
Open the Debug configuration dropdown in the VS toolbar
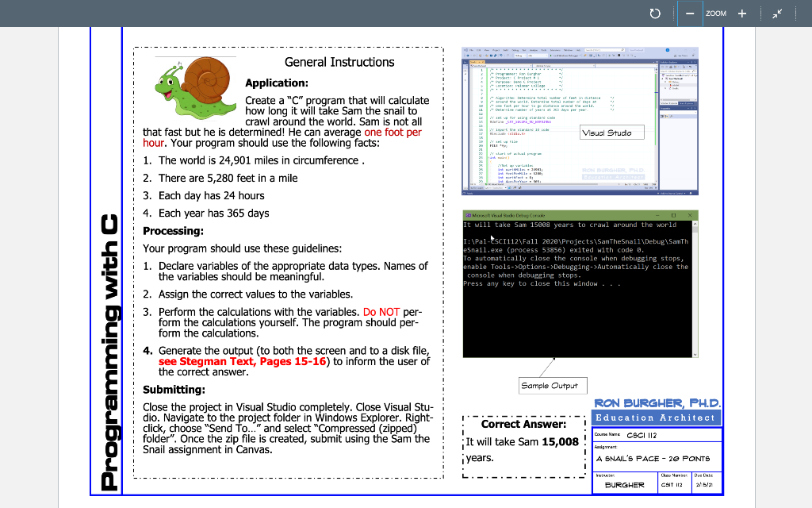522,55
